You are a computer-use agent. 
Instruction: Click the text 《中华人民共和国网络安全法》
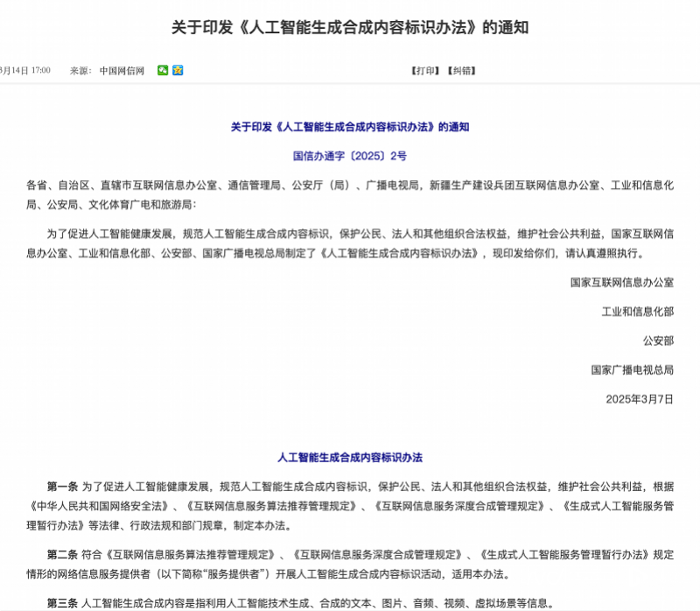pyautogui.click(x=99, y=506)
